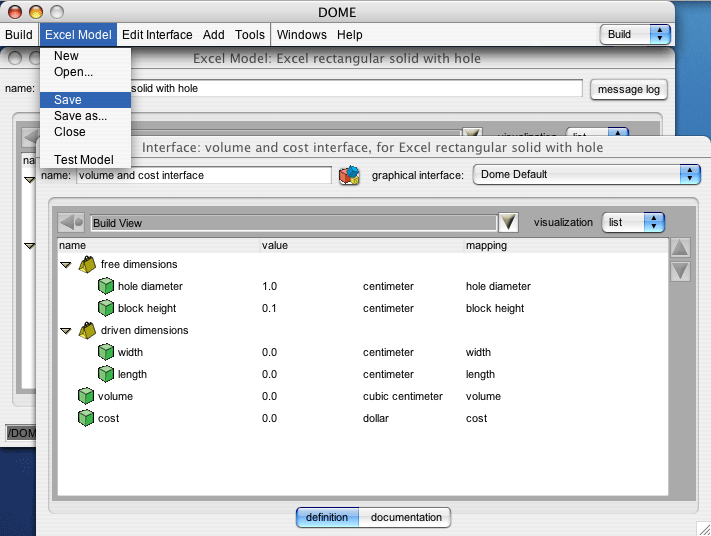The image size is (711, 536).
Task: Click the length parameter cube icon
Action: [106, 374]
